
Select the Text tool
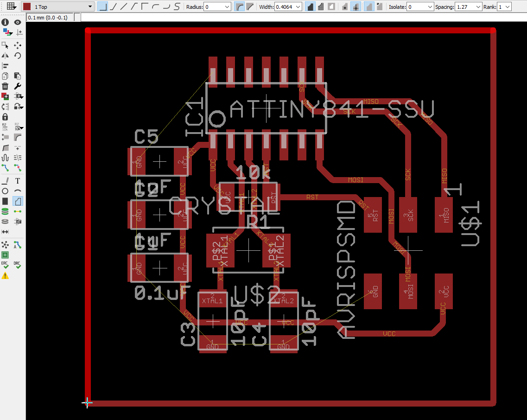click(x=18, y=181)
